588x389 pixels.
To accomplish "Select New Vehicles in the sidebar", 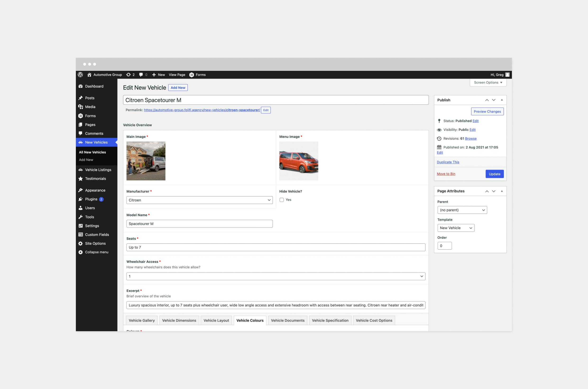I will click(x=96, y=142).
